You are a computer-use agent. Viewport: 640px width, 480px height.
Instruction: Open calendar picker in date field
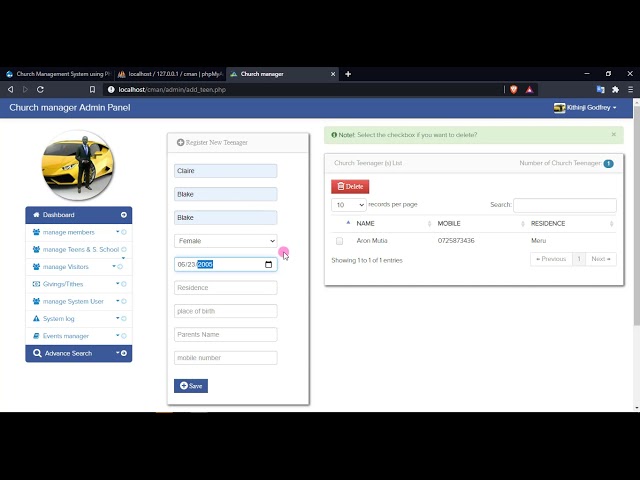click(268, 264)
